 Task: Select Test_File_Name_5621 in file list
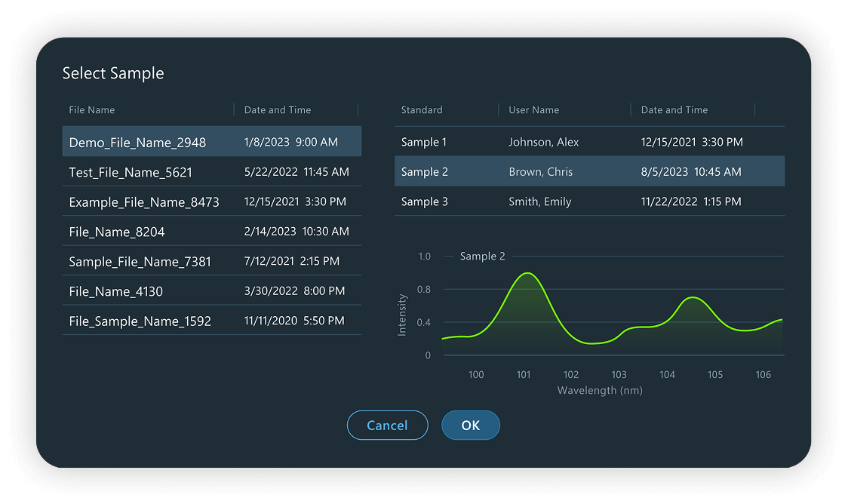(x=211, y=172)
